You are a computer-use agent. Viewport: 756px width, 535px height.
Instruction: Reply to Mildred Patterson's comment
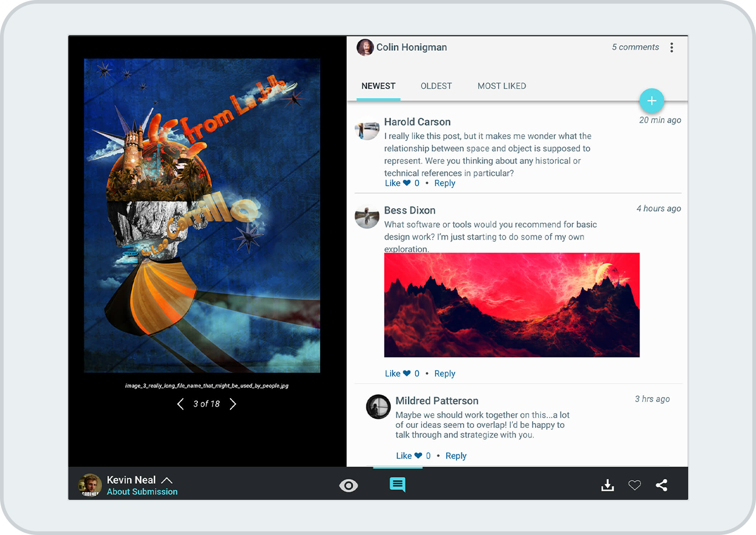point(456,456)
